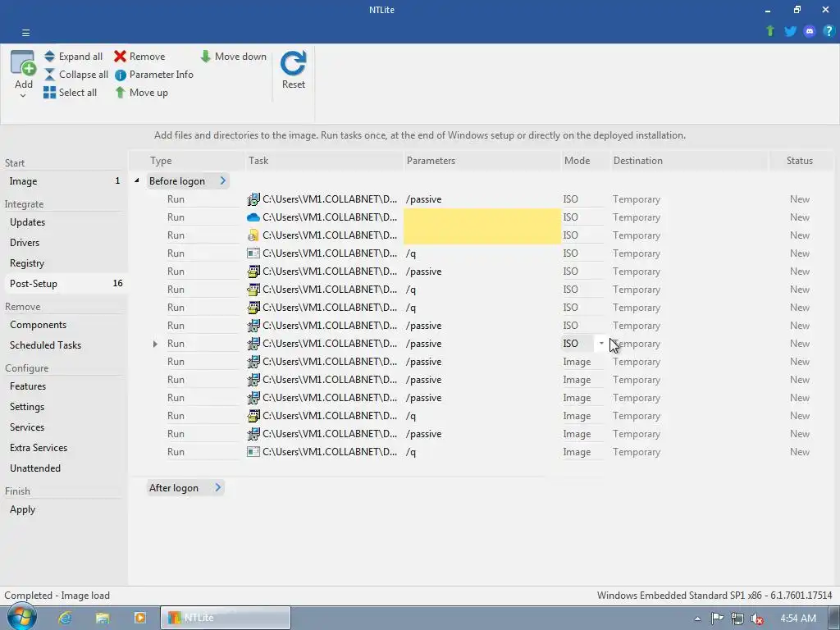Go to the Drivers page
This screenshot has height=630, width=840.
[x=64, y=243]
